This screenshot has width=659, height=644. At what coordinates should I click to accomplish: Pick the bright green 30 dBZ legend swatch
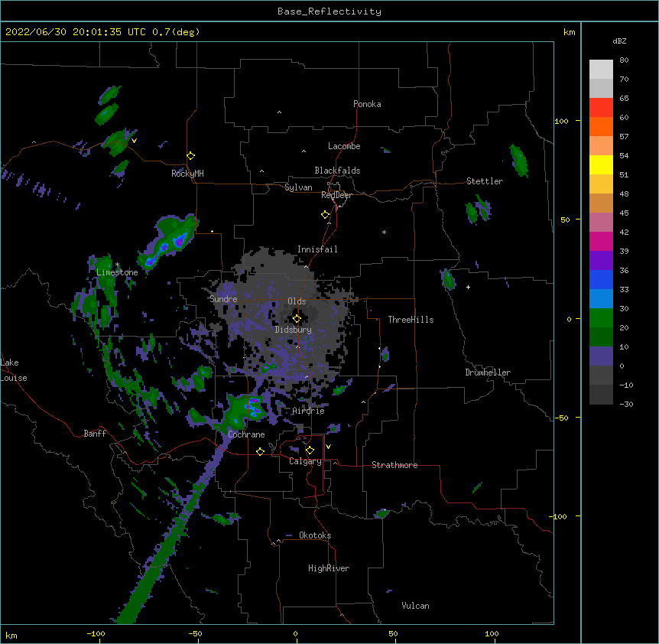tap(601, 318)
